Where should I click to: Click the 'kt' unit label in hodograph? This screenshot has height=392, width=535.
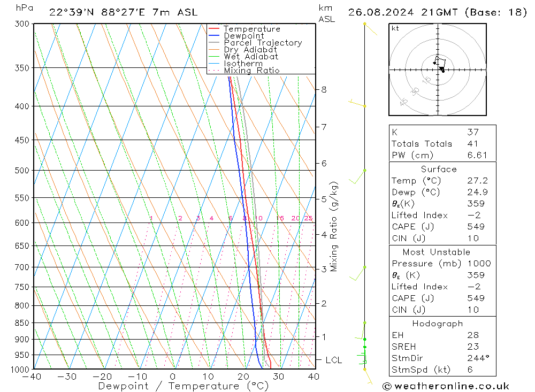pos(395,28)
